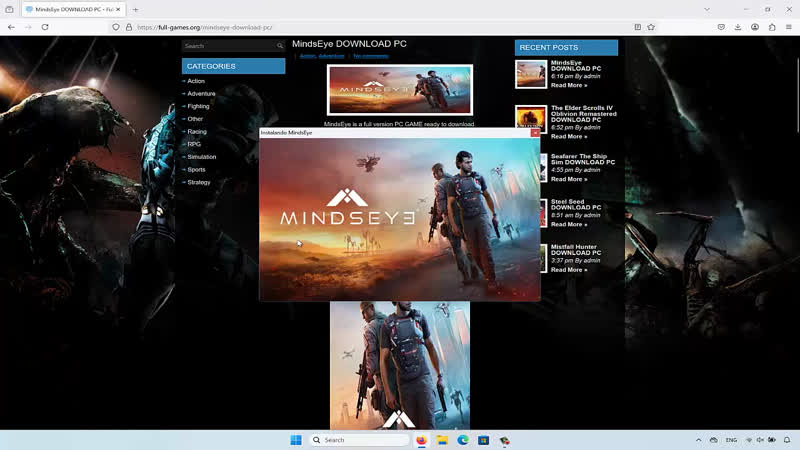Screen dimensions: 800x450
Task: Open the Fighting category
Action: click(198, 106)
